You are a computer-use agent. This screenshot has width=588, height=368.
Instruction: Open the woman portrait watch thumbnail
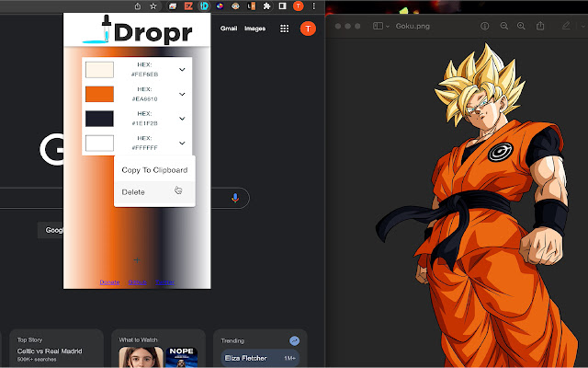141,357
